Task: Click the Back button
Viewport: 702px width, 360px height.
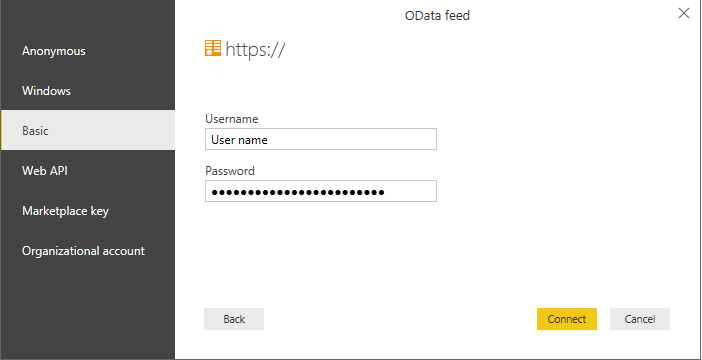Action: [234, 319]
